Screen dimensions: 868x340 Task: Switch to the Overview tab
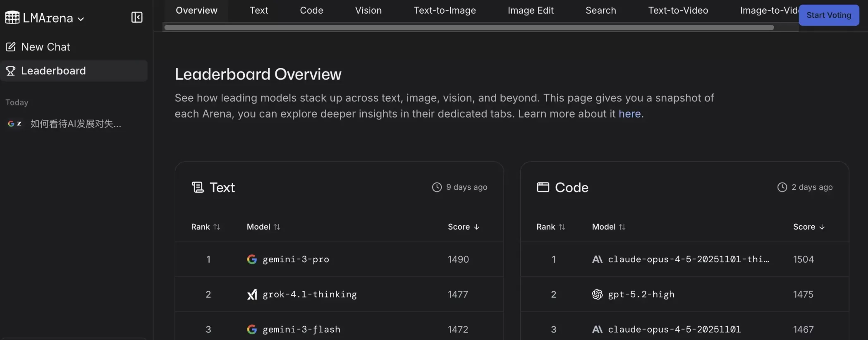[x=196, y=10]
